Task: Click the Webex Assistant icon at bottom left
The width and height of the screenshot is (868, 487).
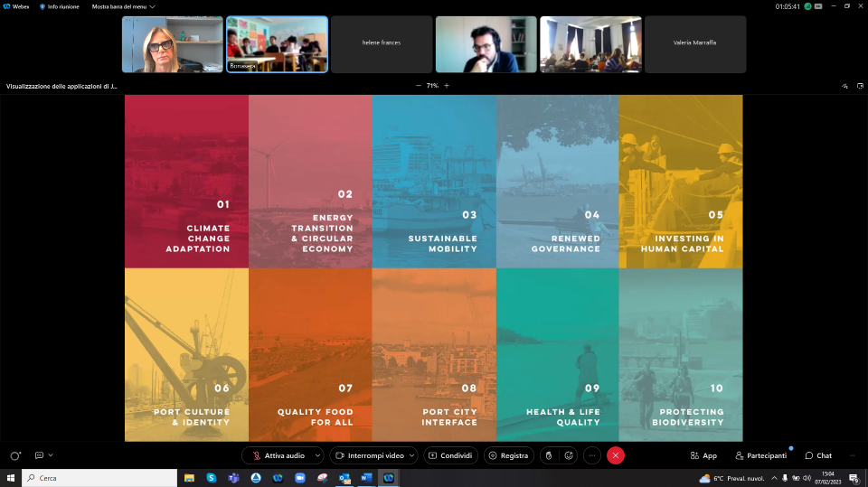Action: coord(15,455)
